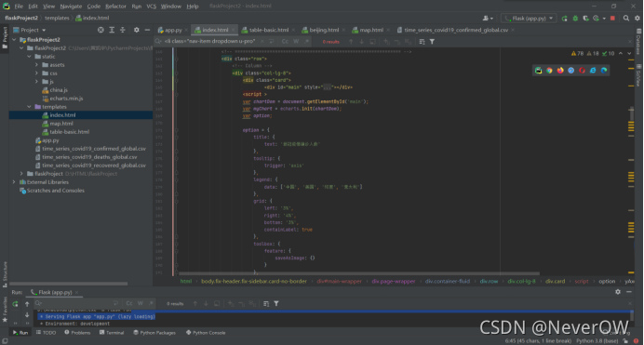Jump to previous occurrence in editor find bar
644x345 pixels.
coord(351,42)
